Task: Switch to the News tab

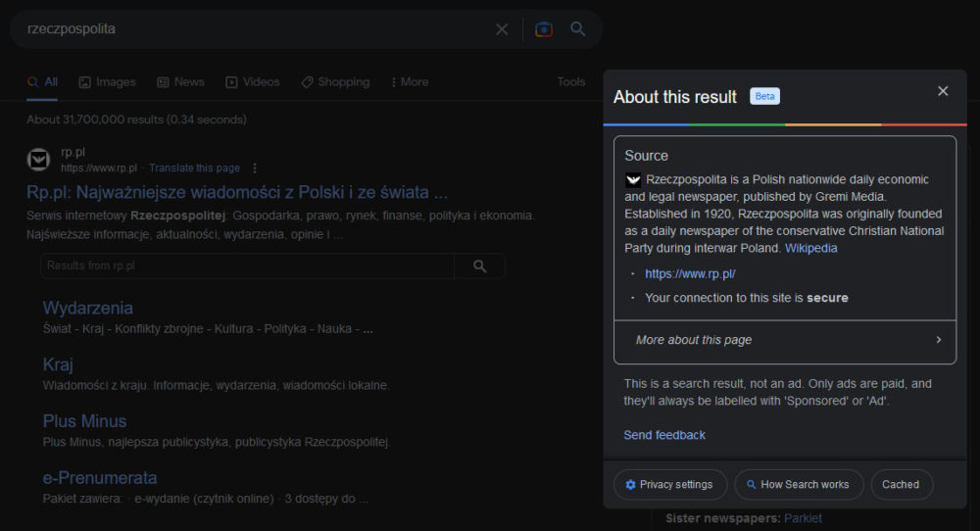Action: click(180, 82)
